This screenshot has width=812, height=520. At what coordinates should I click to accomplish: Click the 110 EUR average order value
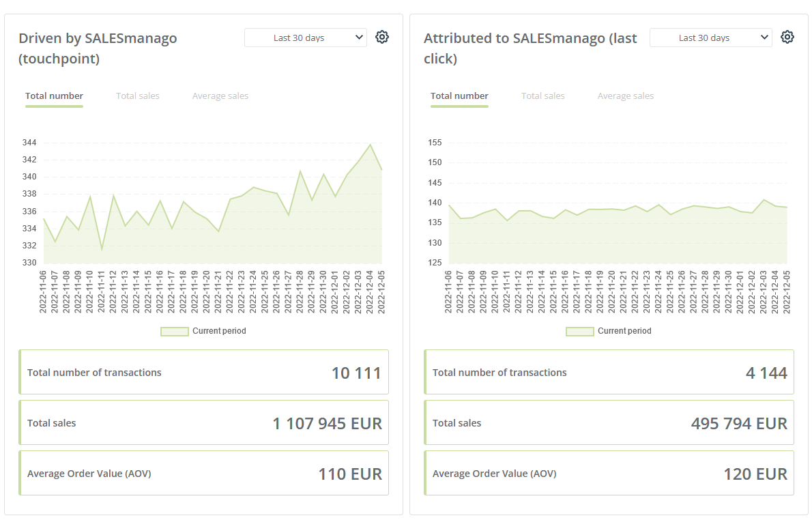350,474
